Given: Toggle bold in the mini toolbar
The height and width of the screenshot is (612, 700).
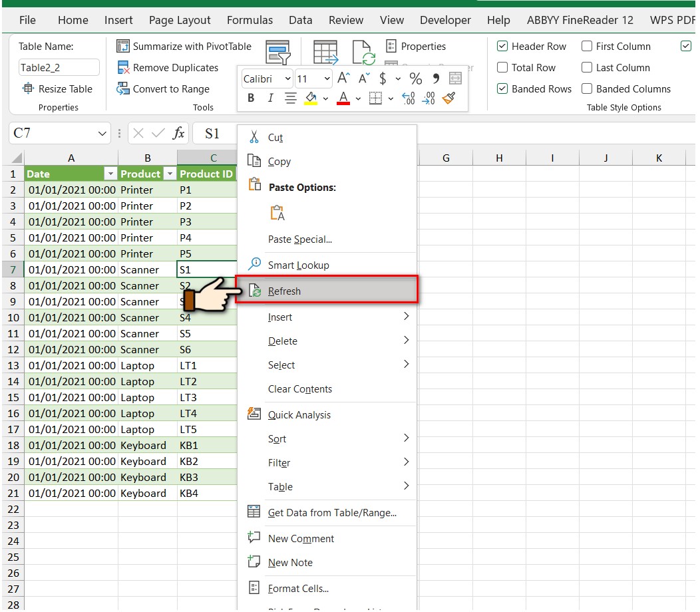Looking at the screenshot, I should pos(251,98).
